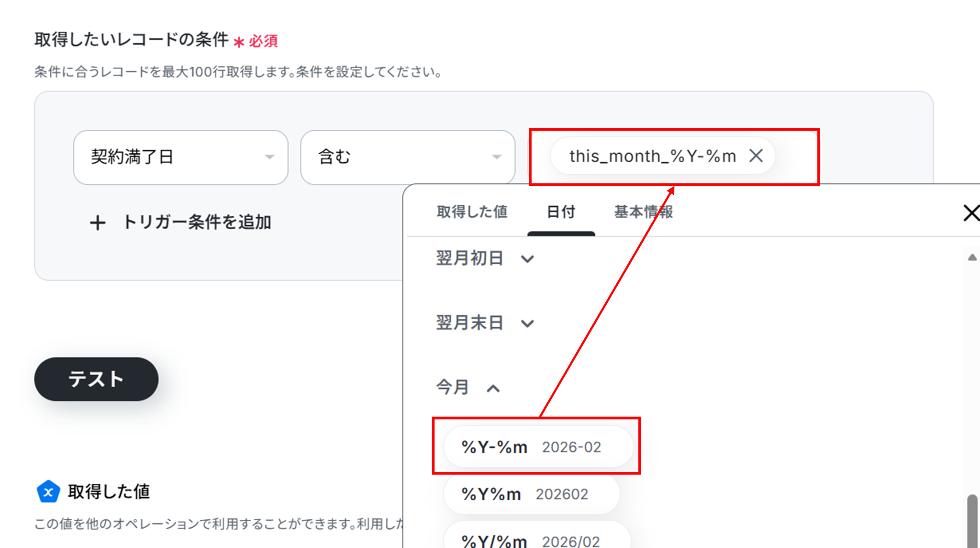Remove the this_month_%Y-%m tag with X
980x548 pixels.
(756, 156)
